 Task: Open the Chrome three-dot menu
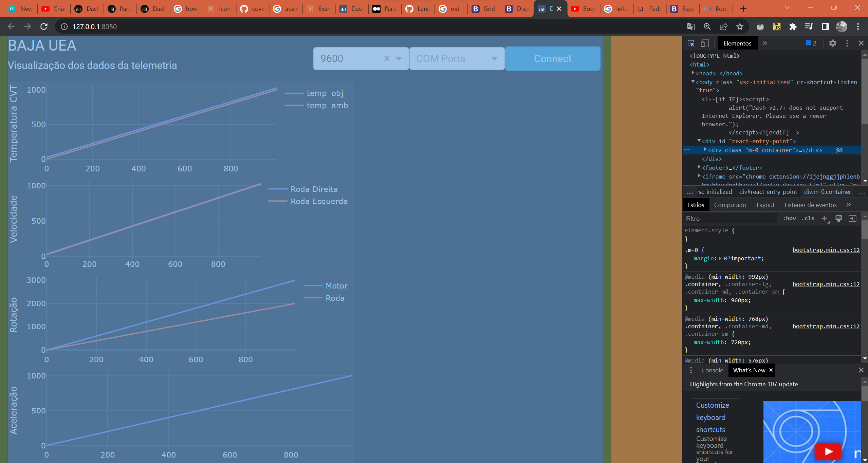coord(858,26)
